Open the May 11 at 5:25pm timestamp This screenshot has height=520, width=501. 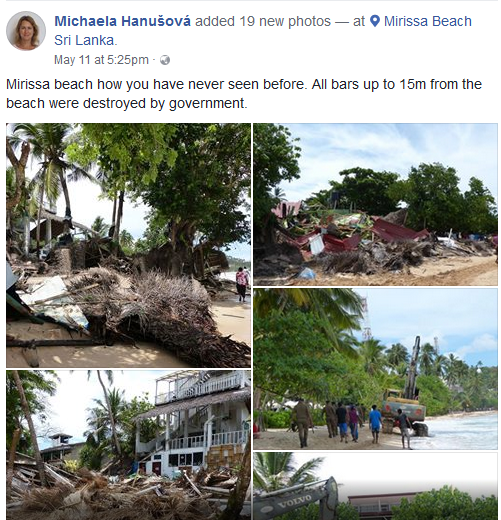[x=101, y=60]
